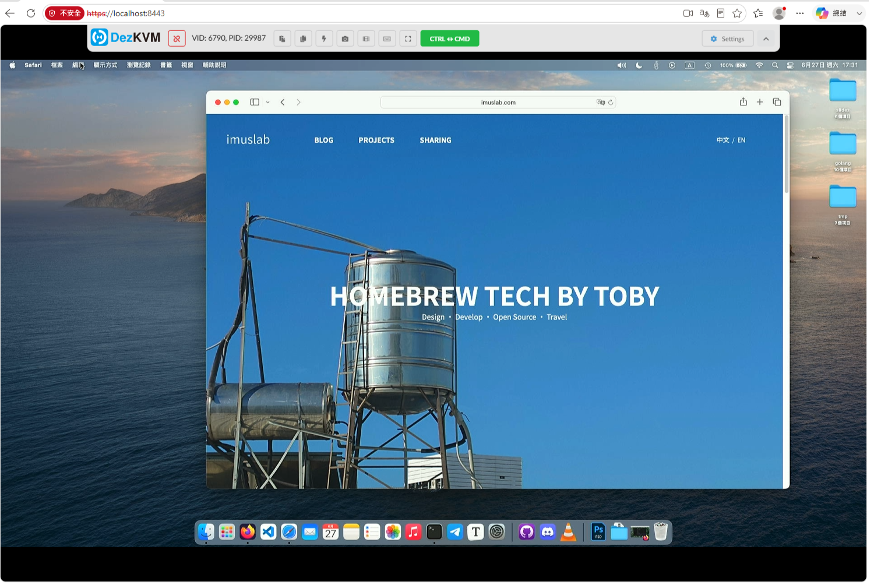
Task: Open GitHub Desktop from the Dock
Action: (527, 531)
